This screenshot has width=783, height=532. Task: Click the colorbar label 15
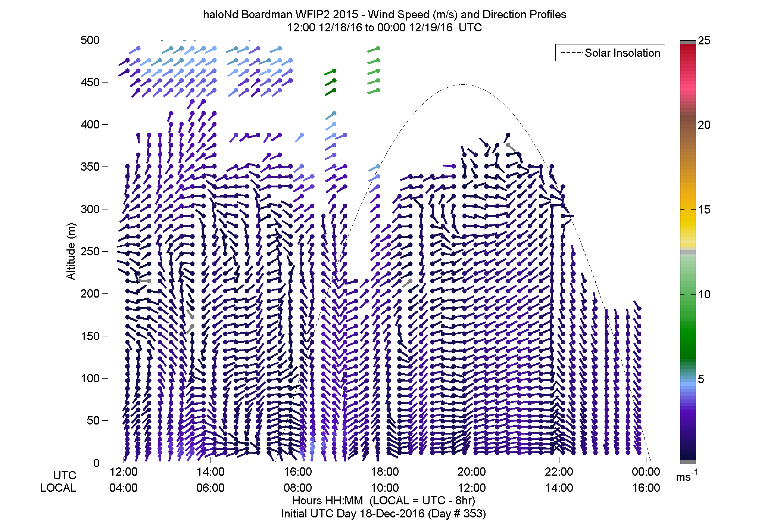click(x=704, y=210)
